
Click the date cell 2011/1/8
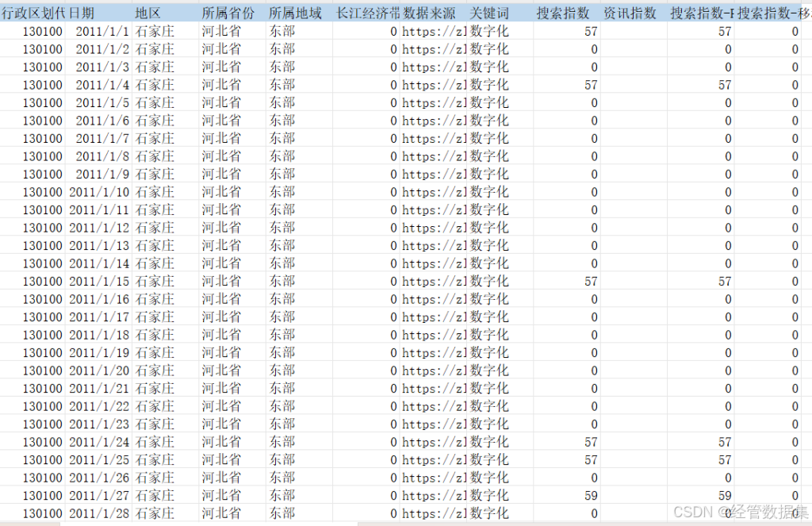[99, 156]
